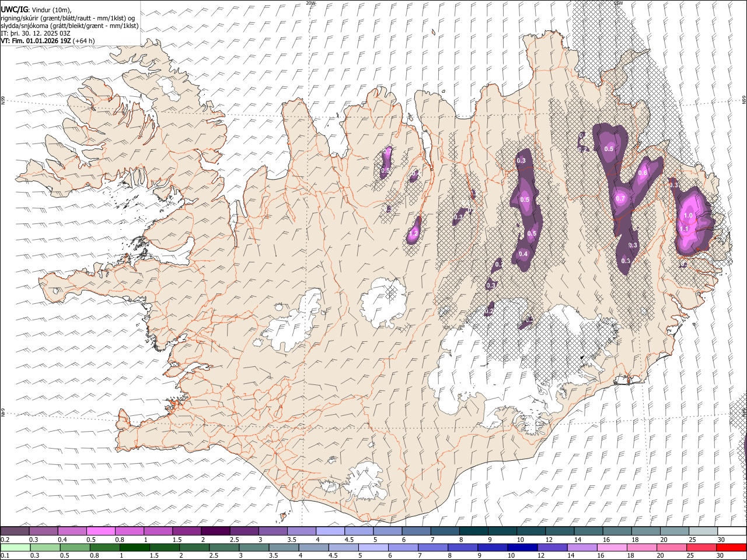
Task: Pick upper-row swatch between 0.2 and 0.3
Action: (15, 531)
